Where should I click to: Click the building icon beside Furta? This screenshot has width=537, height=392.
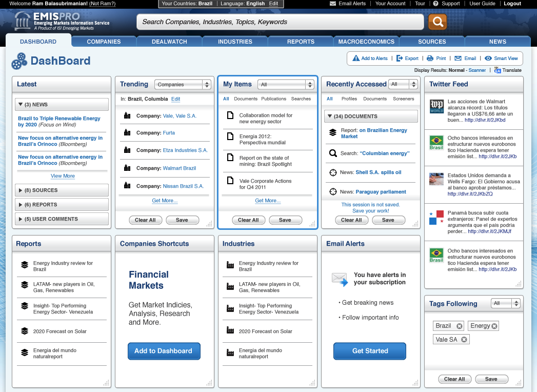pos(127,132)
